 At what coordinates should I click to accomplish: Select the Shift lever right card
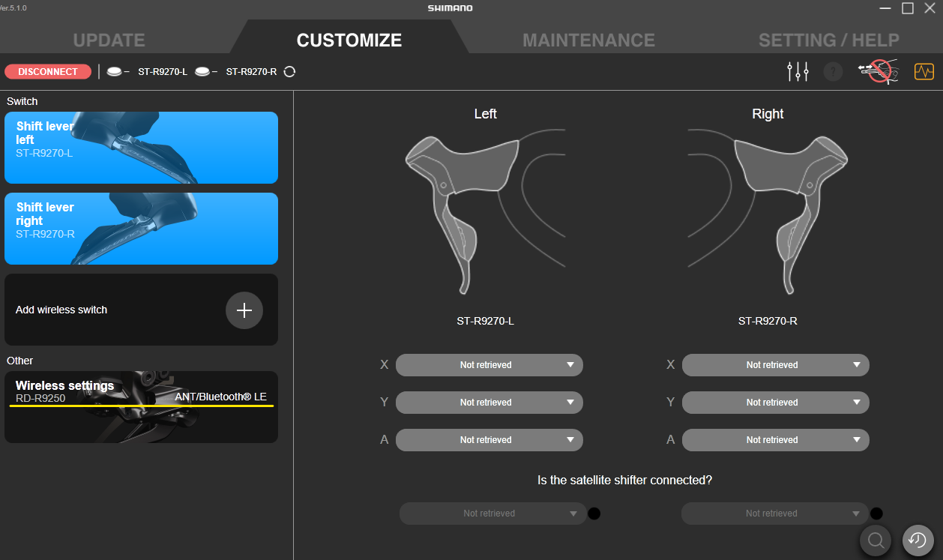coord(141,229)
